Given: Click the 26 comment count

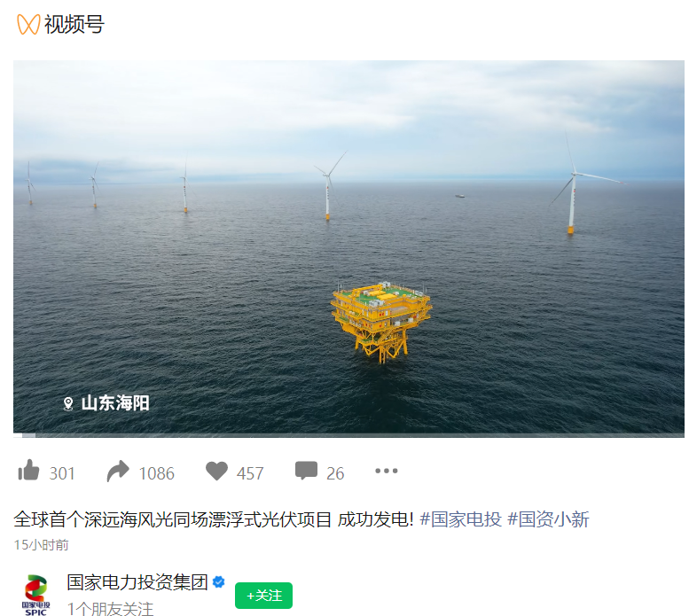Looking at the screenshot, I should [335, 474].
